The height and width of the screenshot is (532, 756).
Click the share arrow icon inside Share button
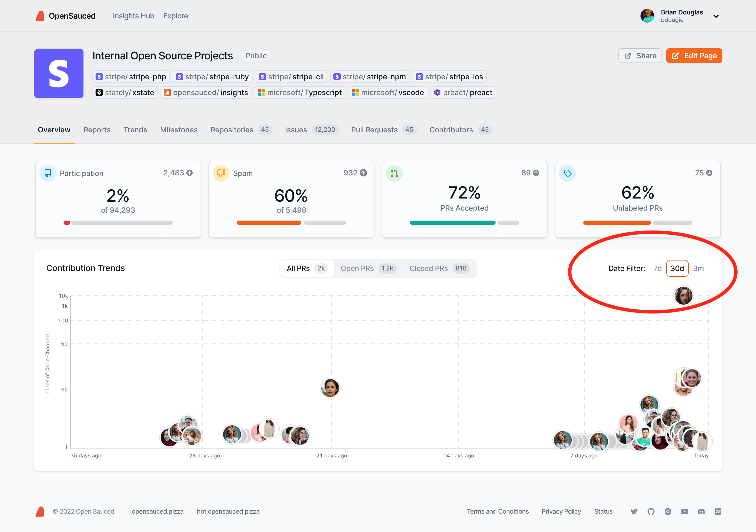[628, 56]
